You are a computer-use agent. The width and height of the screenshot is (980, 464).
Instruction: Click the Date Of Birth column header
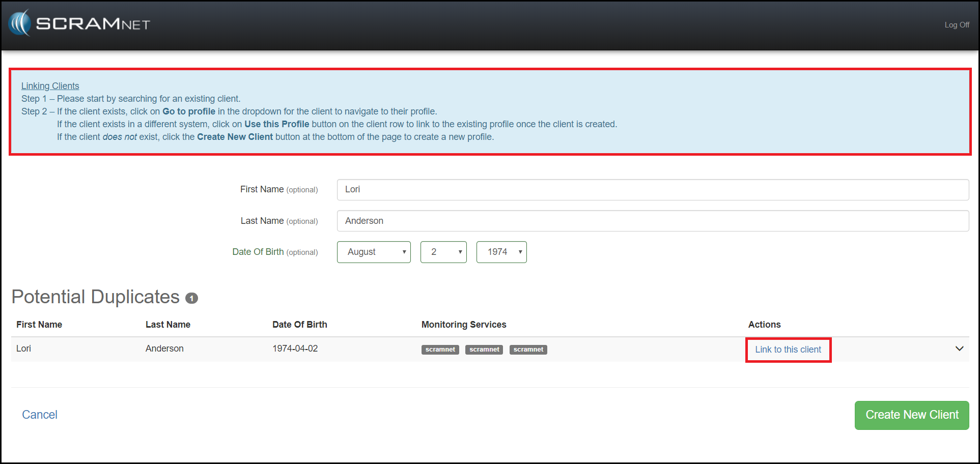(x=299, y=325)
